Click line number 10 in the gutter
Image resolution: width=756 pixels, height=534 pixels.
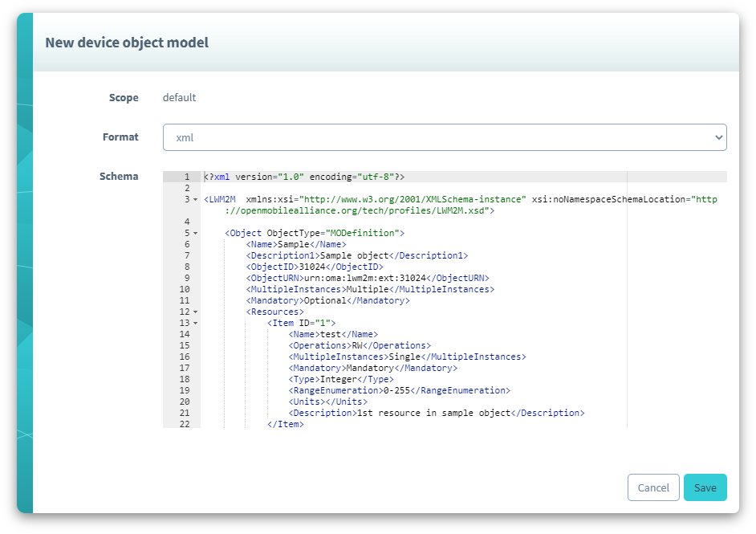pos(184,288)
